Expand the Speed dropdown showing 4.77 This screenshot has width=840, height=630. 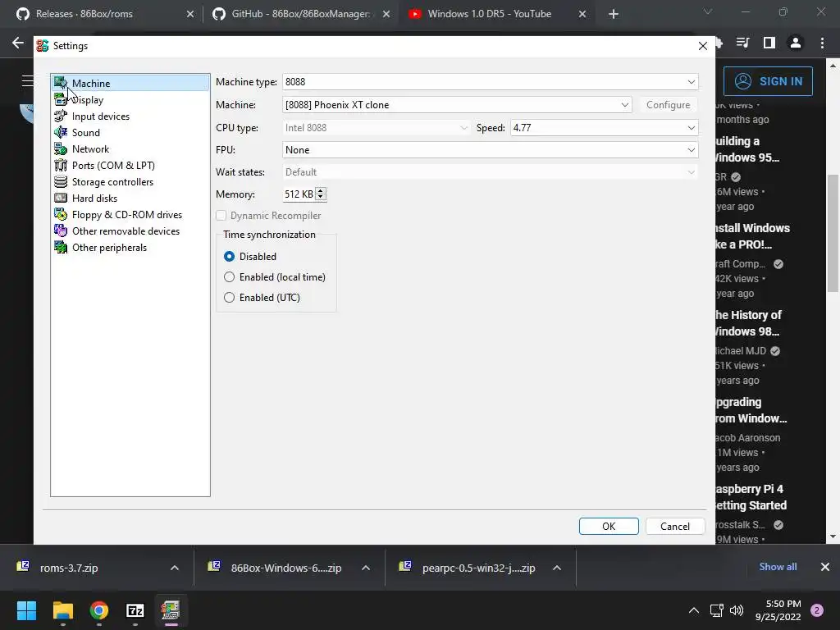click(605, 127)
